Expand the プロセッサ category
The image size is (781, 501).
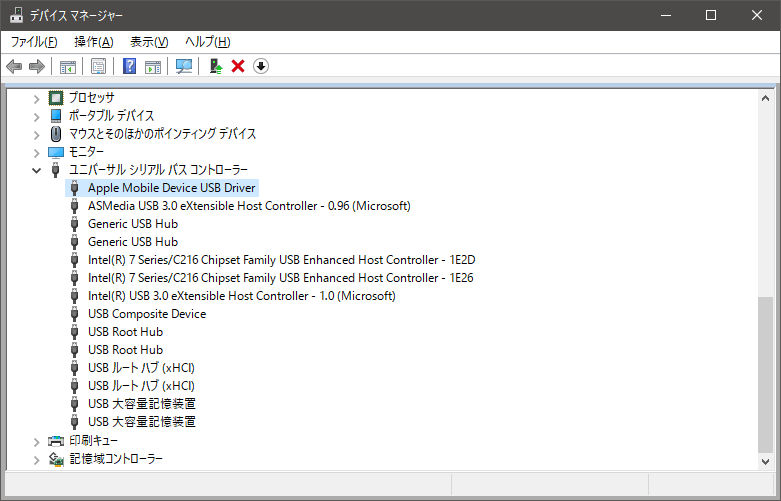click(37, 98)
